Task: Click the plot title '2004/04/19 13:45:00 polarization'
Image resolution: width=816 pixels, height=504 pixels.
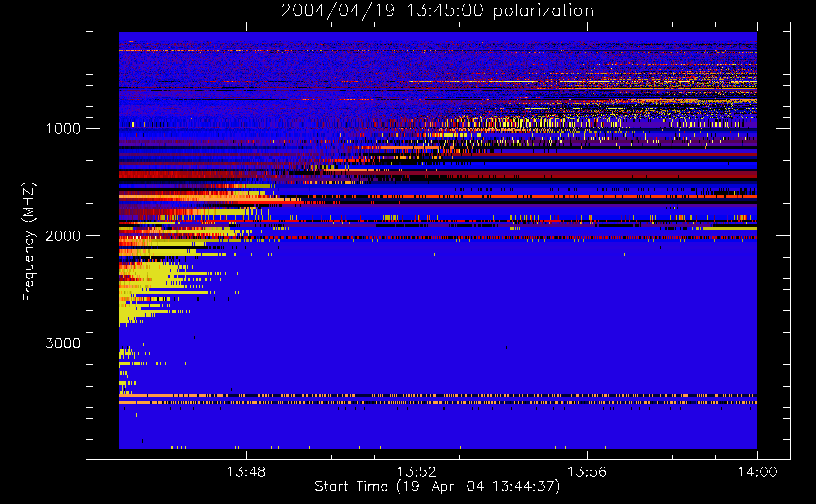Action: click(437, 10)
